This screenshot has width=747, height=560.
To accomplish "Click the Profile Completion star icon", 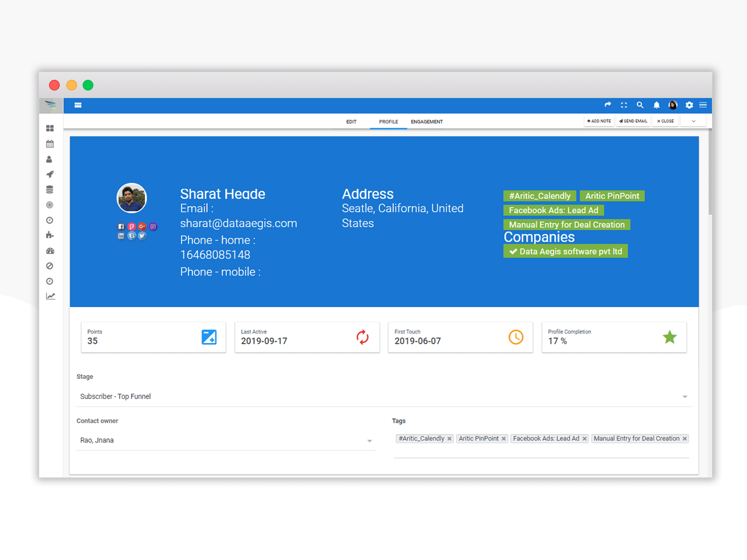I will [669, 337].
